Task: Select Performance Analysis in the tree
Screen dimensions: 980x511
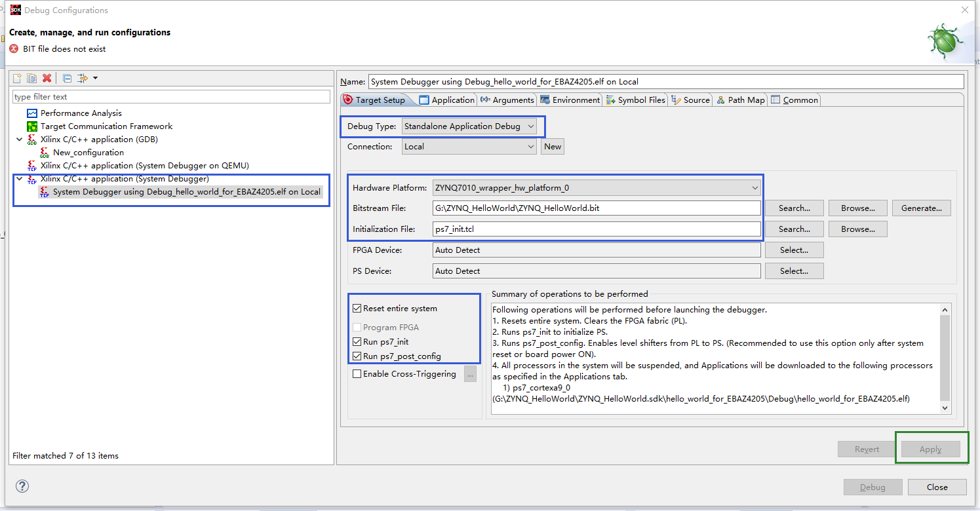Action: [x=81, y=113]
